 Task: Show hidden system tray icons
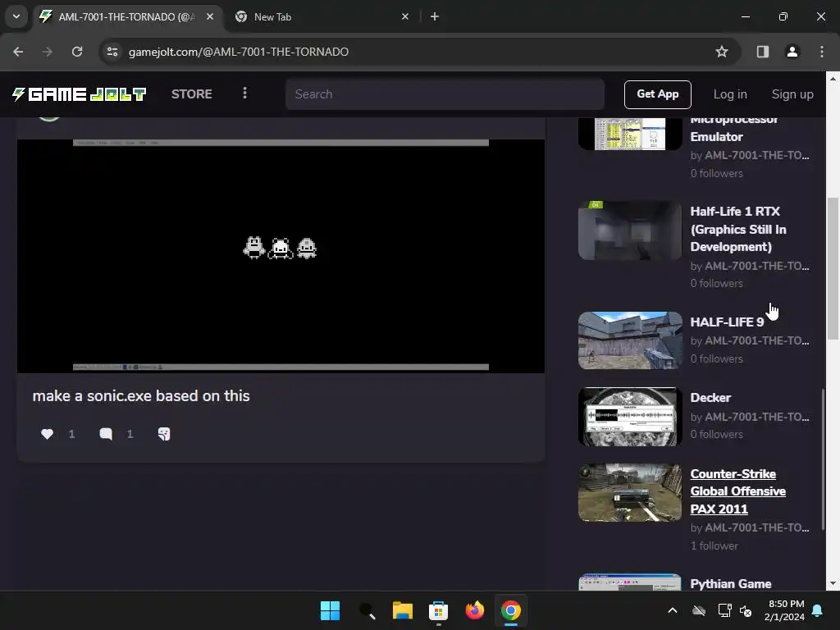tap(673, 610)
